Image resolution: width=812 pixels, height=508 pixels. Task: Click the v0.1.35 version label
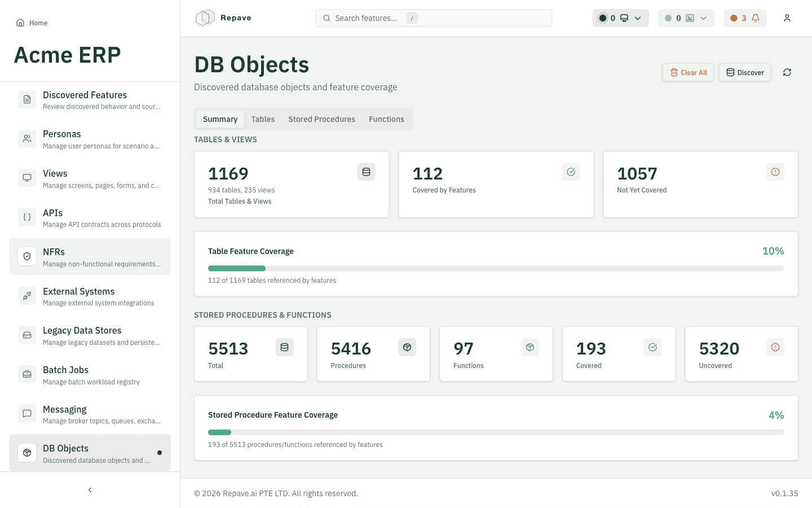coord(784,493)
